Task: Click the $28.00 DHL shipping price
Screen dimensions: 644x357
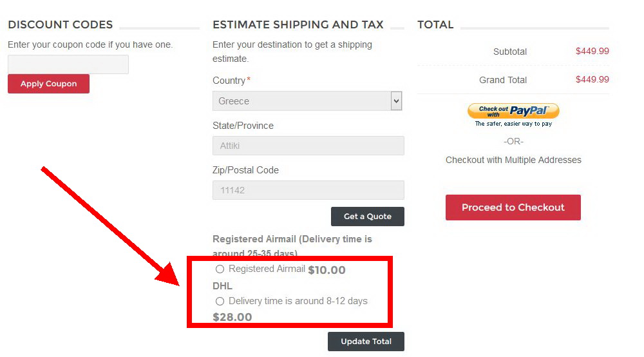Action: click(x=232, y=317)
